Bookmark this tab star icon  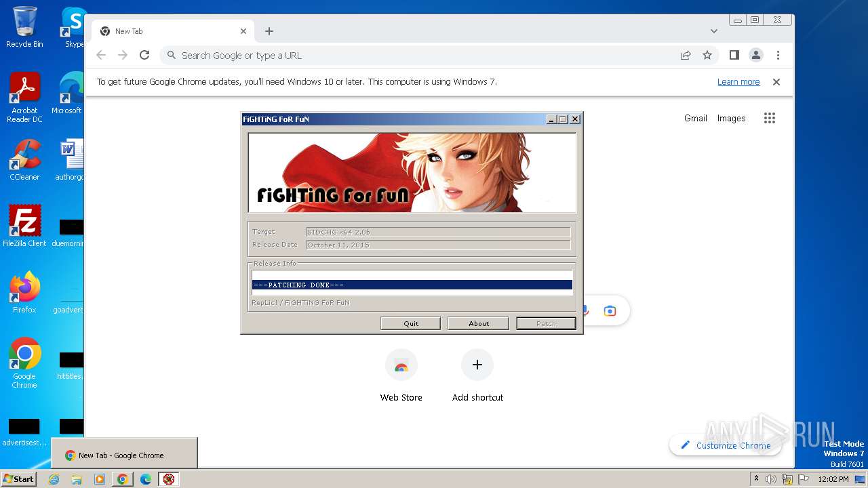click(x=707, y=56)
